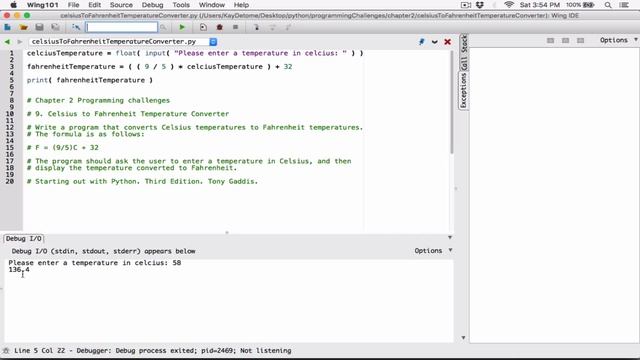Open the File menu
This screenshot has height=360, width=640.
click(x=73, y=5)
